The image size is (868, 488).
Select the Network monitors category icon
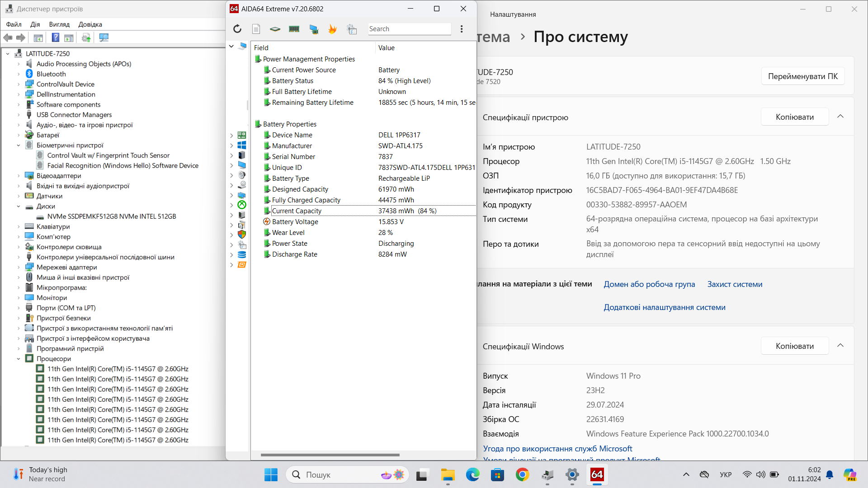pos(242,195)
